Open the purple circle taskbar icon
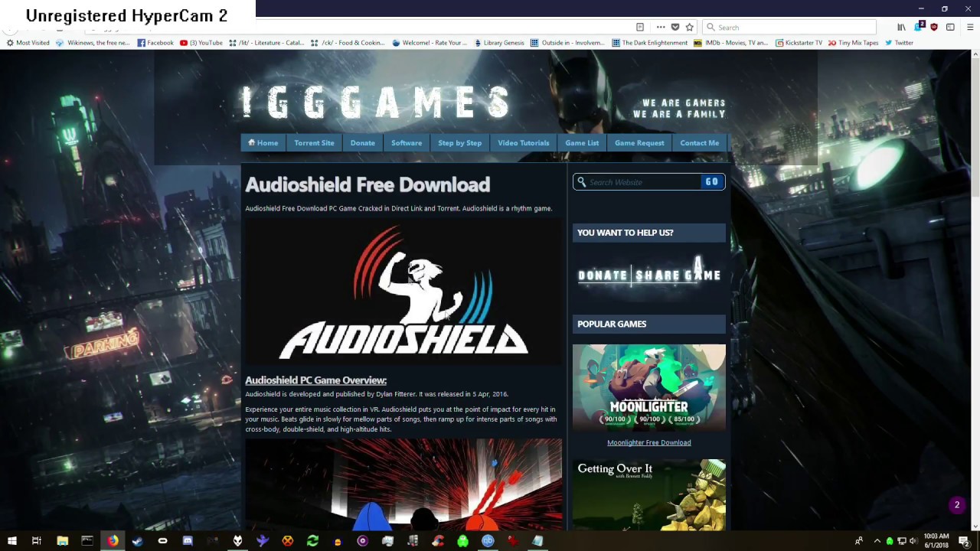 [x=363, y=540]
